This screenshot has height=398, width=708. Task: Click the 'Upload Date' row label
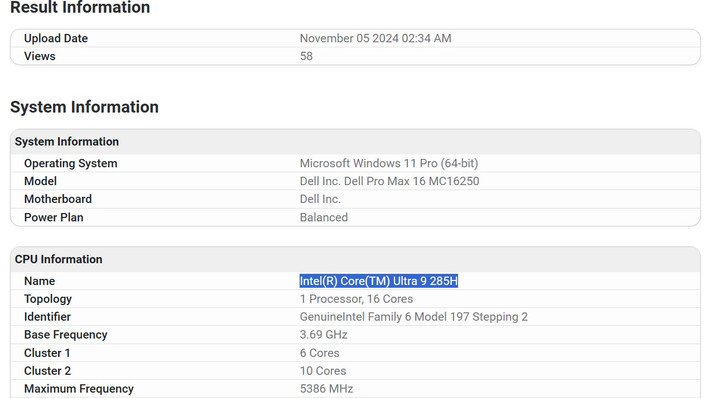point(56,38)
